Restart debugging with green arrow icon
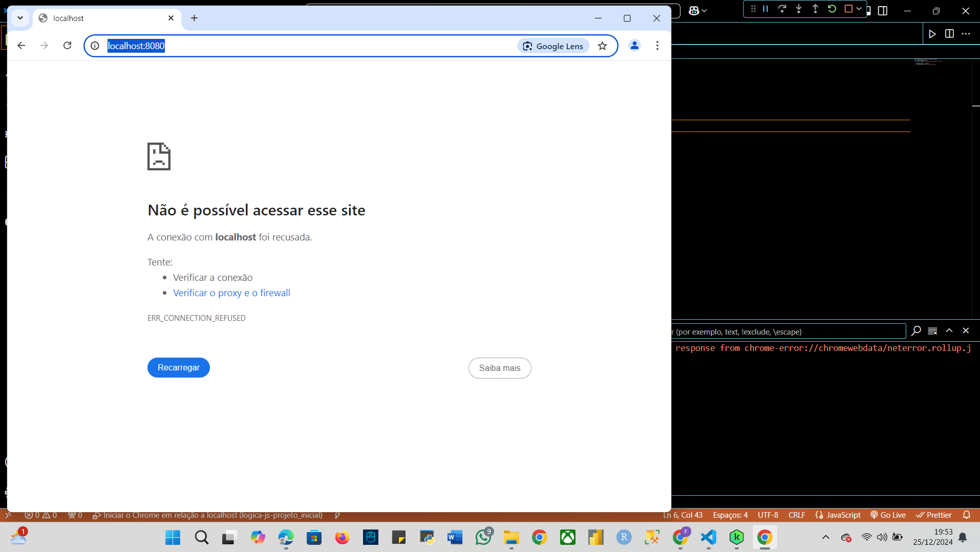 [x=832, y=9]
